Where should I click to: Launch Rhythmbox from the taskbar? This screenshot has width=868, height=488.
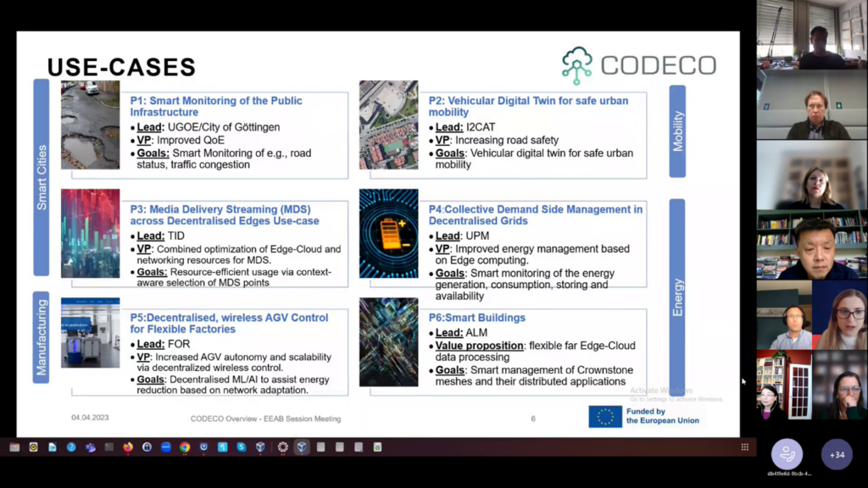point(33,447)
